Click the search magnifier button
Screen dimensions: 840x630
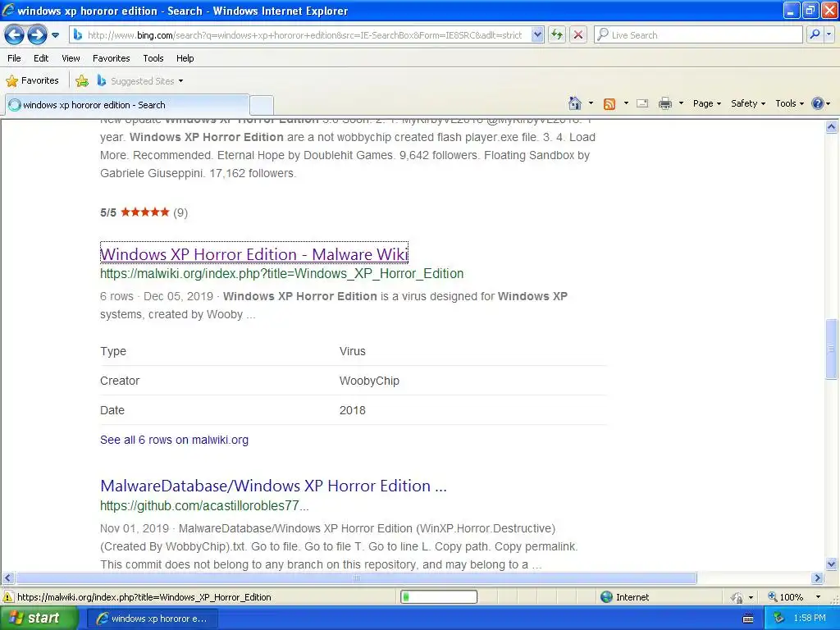coord(815,34)
